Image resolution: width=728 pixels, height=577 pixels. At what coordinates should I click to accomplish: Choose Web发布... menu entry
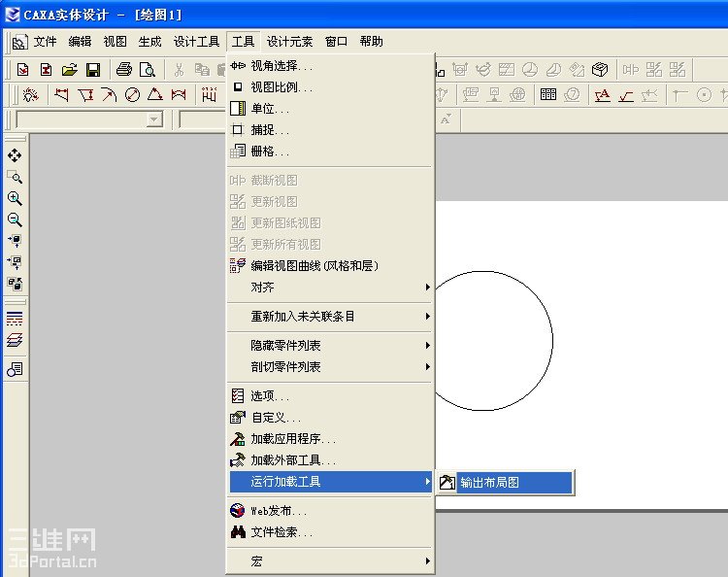tap(331, 511)
